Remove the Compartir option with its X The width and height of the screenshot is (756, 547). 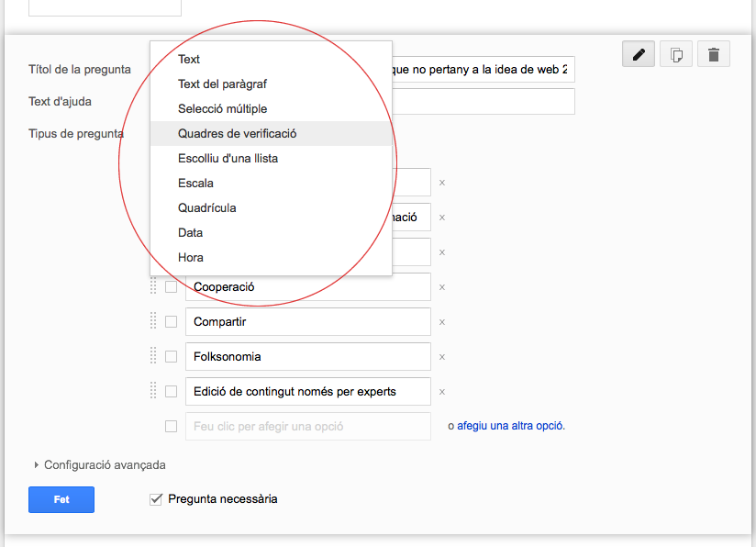441,322
